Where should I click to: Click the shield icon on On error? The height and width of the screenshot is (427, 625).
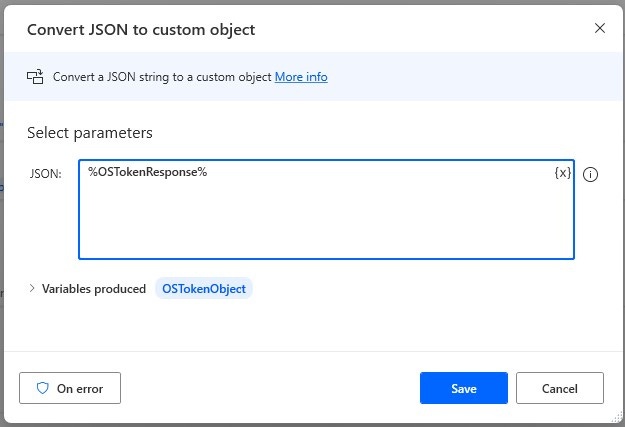point(42,388)
